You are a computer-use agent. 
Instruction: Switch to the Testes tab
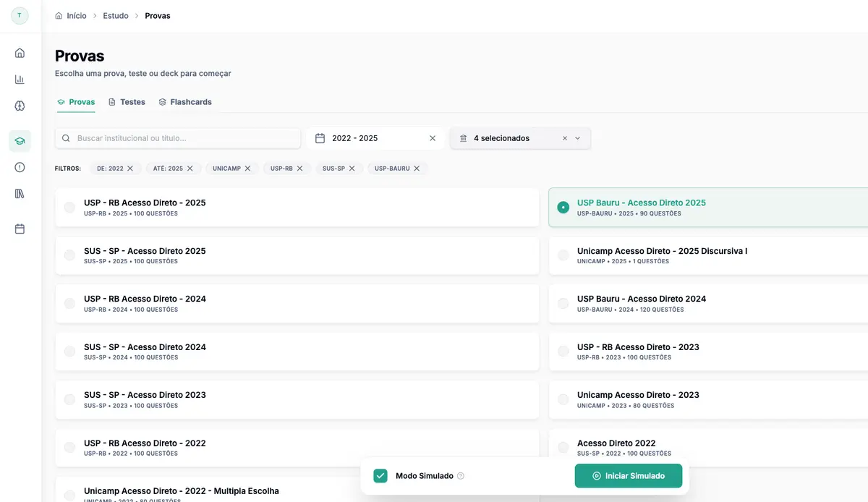127,102
